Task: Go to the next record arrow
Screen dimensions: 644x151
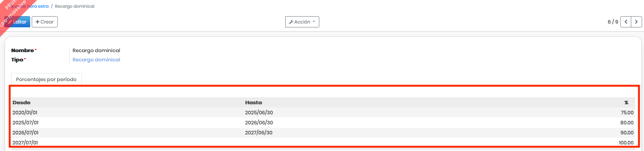Action: 636,22
